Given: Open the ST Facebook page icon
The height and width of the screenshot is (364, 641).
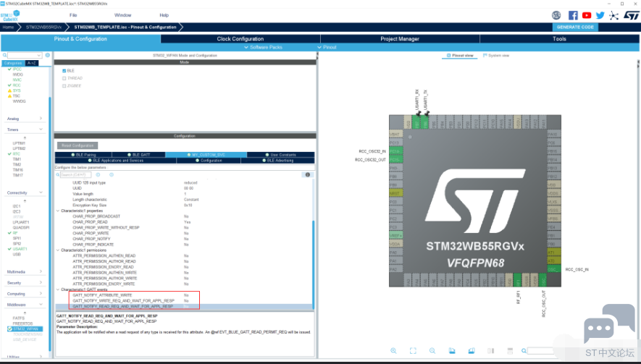Looking at the screenshot, I should pos(573,15).
